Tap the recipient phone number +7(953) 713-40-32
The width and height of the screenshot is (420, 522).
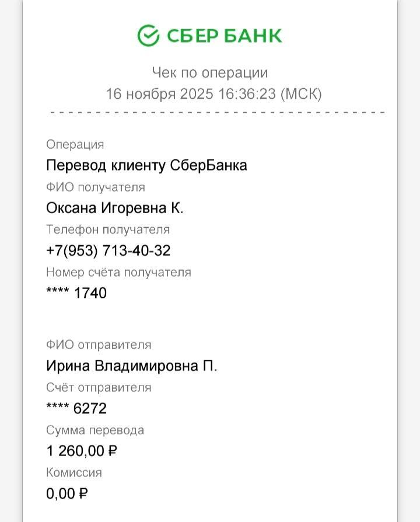[108, 250]
